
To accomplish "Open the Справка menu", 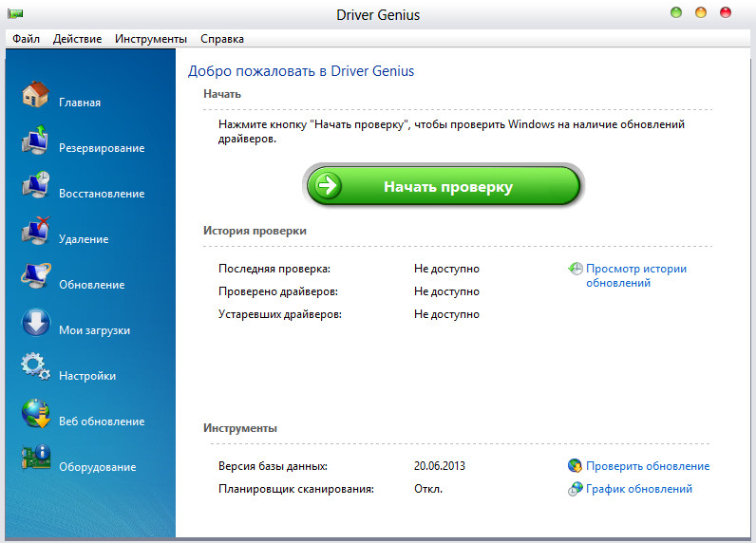I will pyautogui.click(x=222, y=39).
